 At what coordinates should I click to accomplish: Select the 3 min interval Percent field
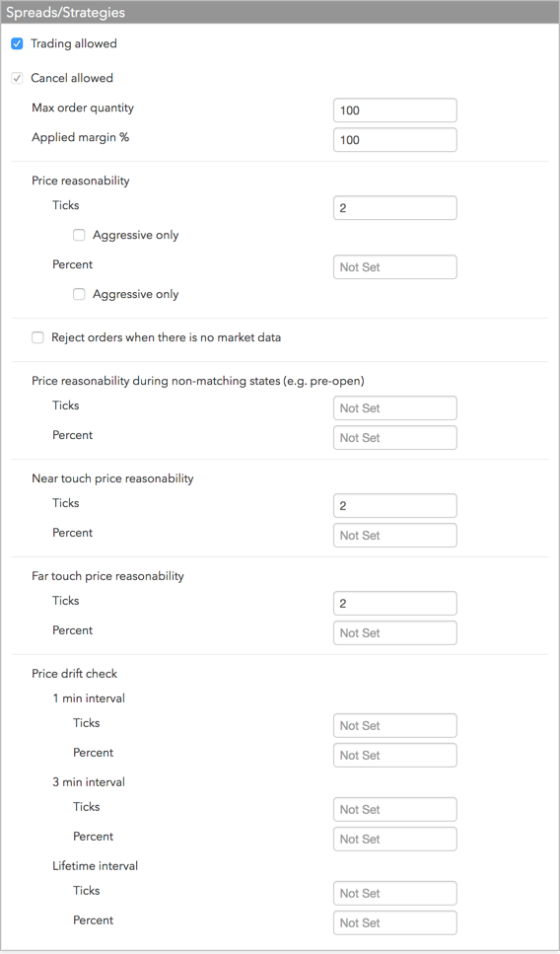395,839
